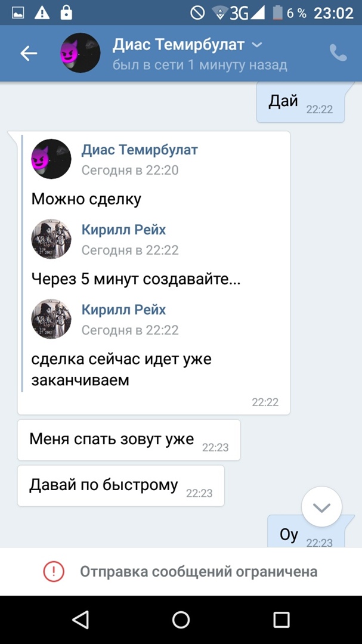The width and height of the screenshot is (362, 644).
Task: Tap the warning triangle in the status bar
Action: pyautogui.click(x=42, y=13)
